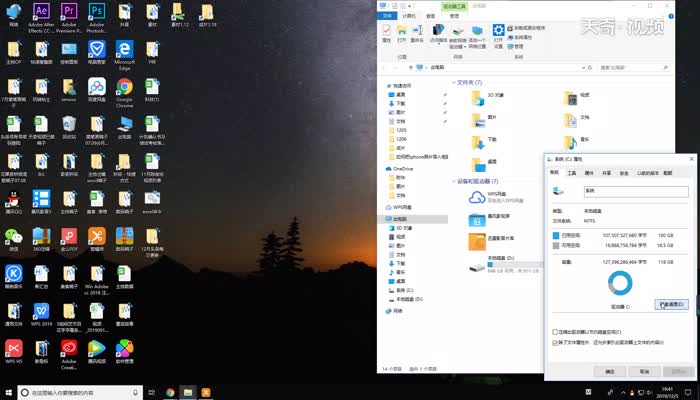Click the address bar refresh icon
This screenshot has height=400, width=700.
[x=590, y=67]
